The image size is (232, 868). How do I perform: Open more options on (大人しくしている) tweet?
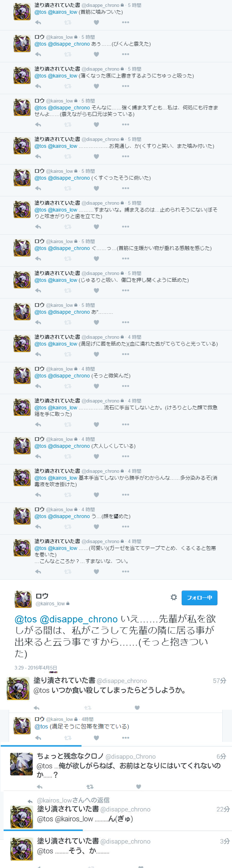click(125, 456)
